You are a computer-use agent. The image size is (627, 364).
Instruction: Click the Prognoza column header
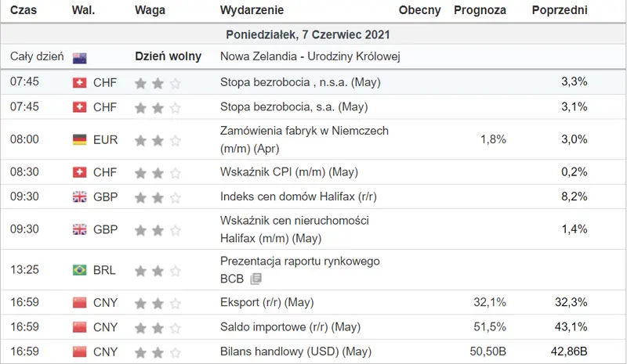(x=480, y=10)
